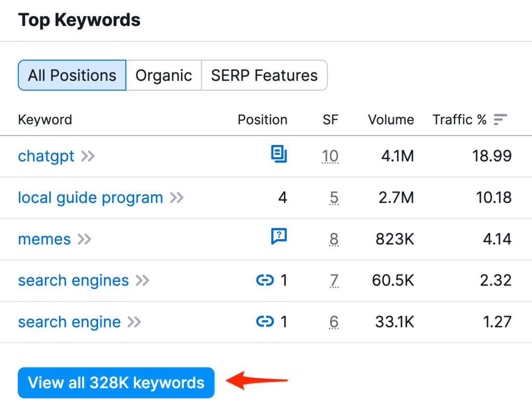The height and width of the screenshot is (411, 532).
Task: Click the double-arrow icon after 'local guide program'
Action: click(x=176, y=197)
